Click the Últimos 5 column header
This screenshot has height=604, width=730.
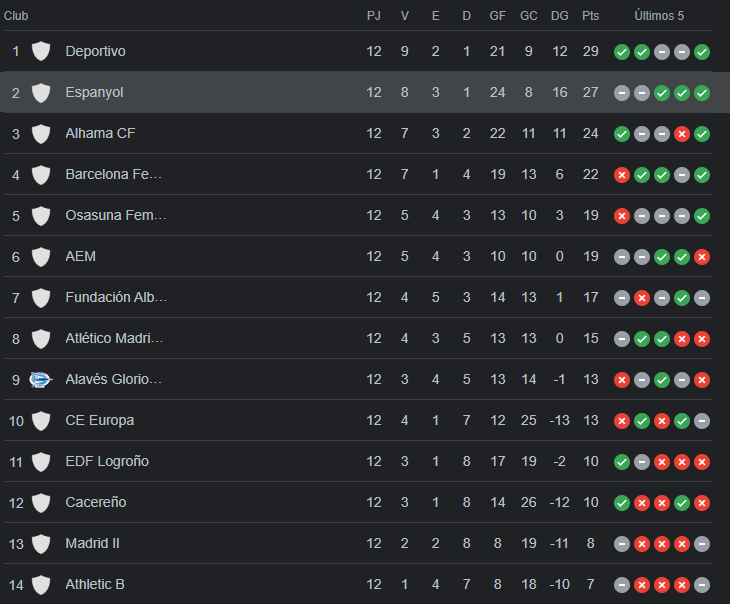click(x=660, y=16)
